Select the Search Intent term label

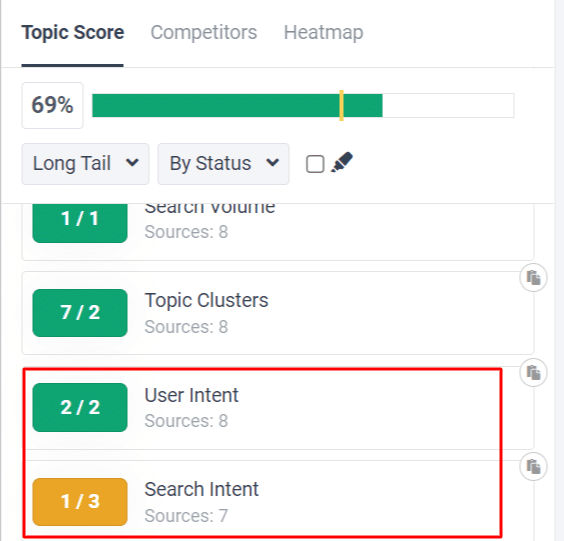pos(201,489)
